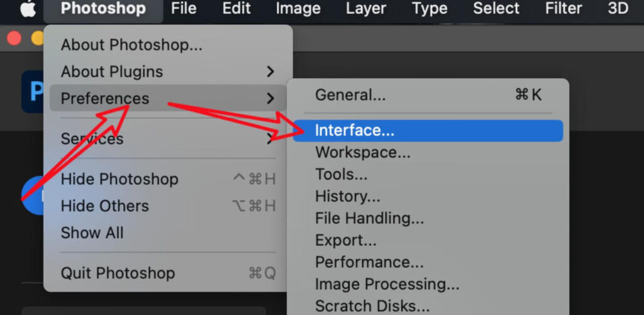Screen dimensions: 644x315
Task: Open the Type menu
Action: click(x=430, y=9)
